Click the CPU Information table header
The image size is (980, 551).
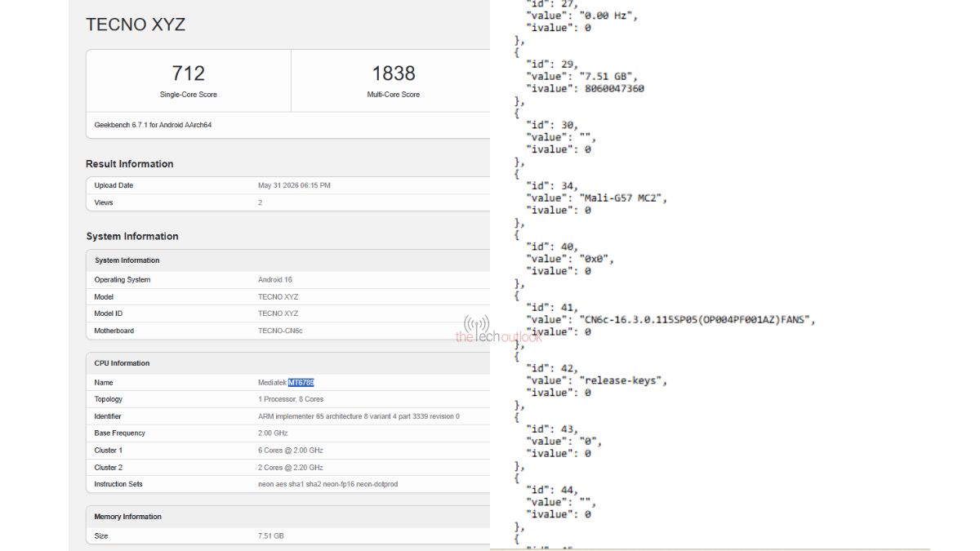tap(122, 363)
